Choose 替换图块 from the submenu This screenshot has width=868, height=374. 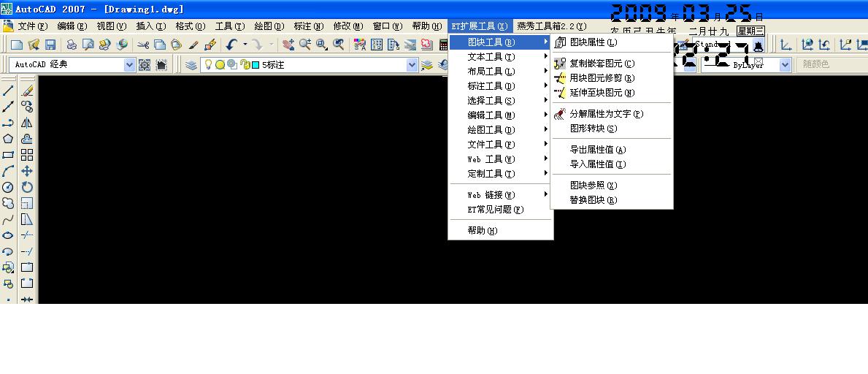[612, 200]
